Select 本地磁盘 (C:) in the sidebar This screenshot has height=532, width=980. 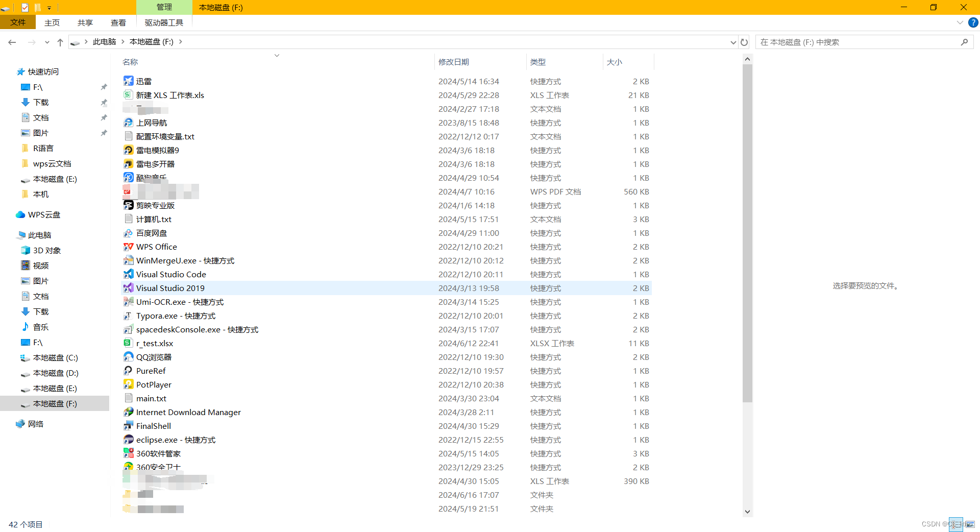55,358
